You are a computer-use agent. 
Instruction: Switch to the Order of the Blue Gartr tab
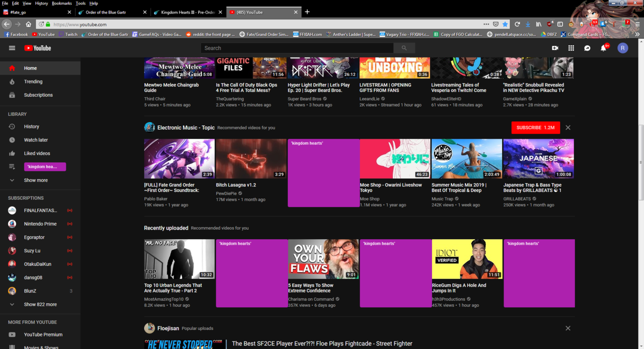pyautogui.click(x=112, y=12)
